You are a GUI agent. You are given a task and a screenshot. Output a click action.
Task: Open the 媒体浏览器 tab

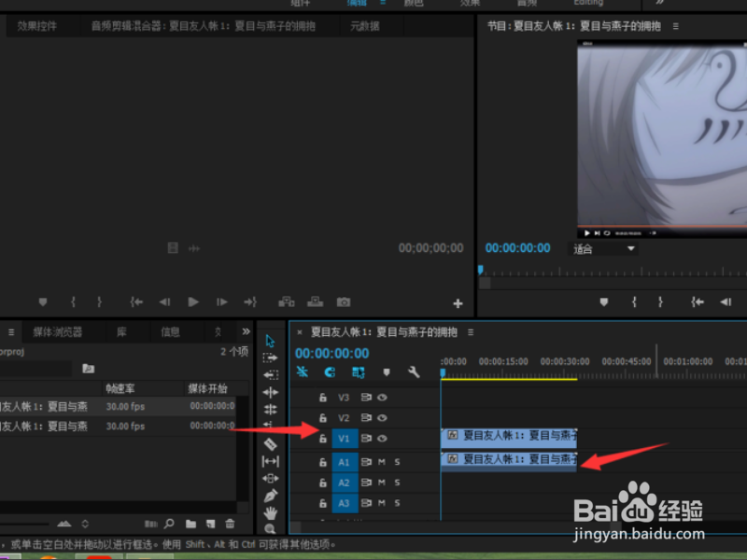(x=58, y=332)
